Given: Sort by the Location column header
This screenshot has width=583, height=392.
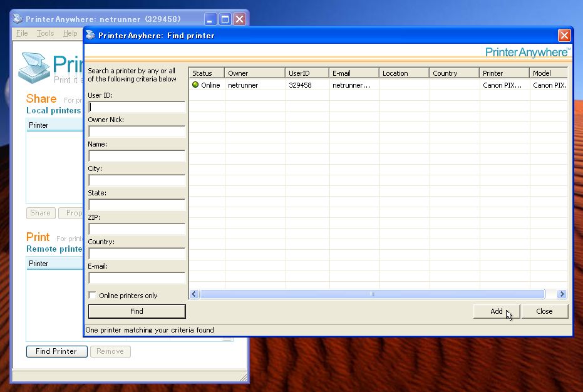Looking at the screenshot, I should point(404,73).
